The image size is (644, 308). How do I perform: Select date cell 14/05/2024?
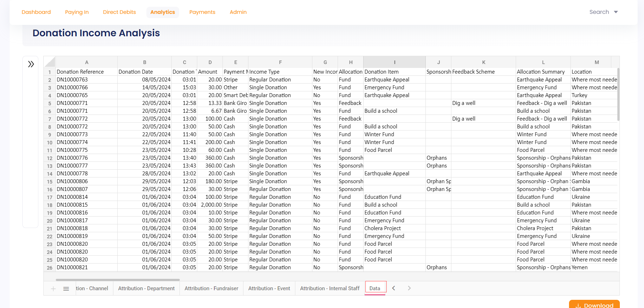145,87
